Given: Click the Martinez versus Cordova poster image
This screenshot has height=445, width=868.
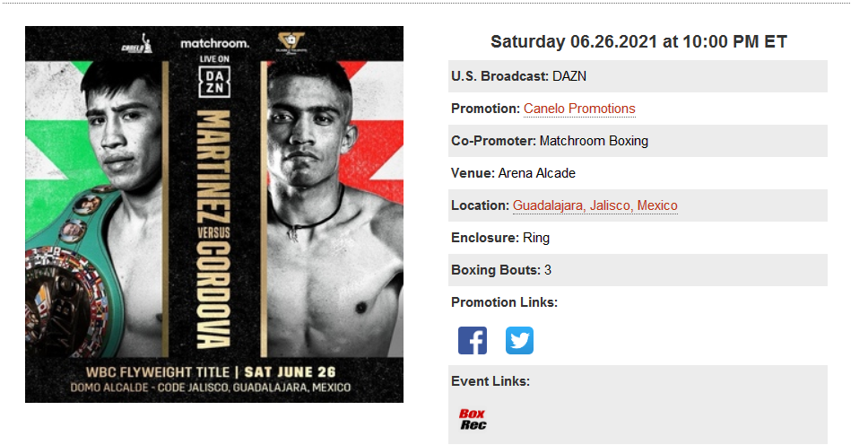Looking at the screenshot, I should pos(214,214).
